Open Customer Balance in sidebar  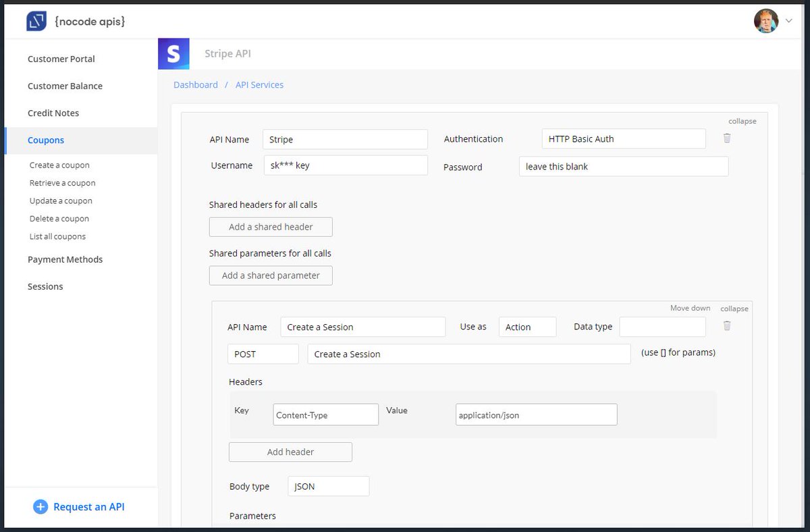(65, 86)
